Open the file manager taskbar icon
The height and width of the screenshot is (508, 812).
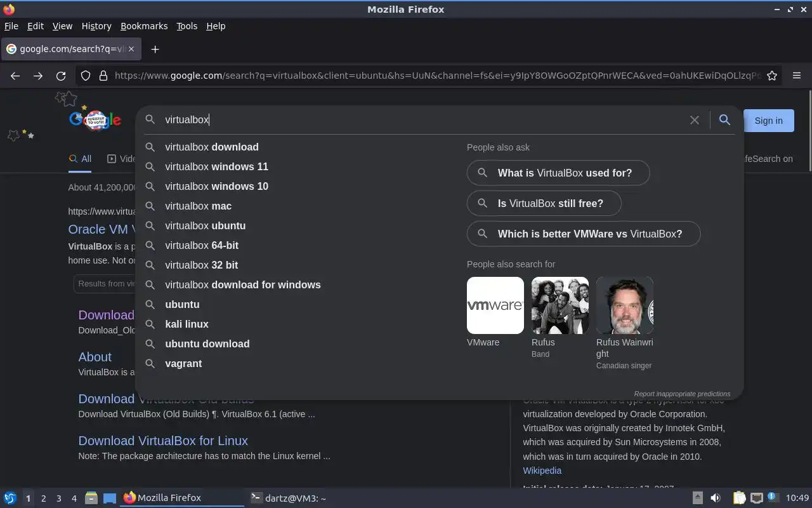tap(91, 498)
